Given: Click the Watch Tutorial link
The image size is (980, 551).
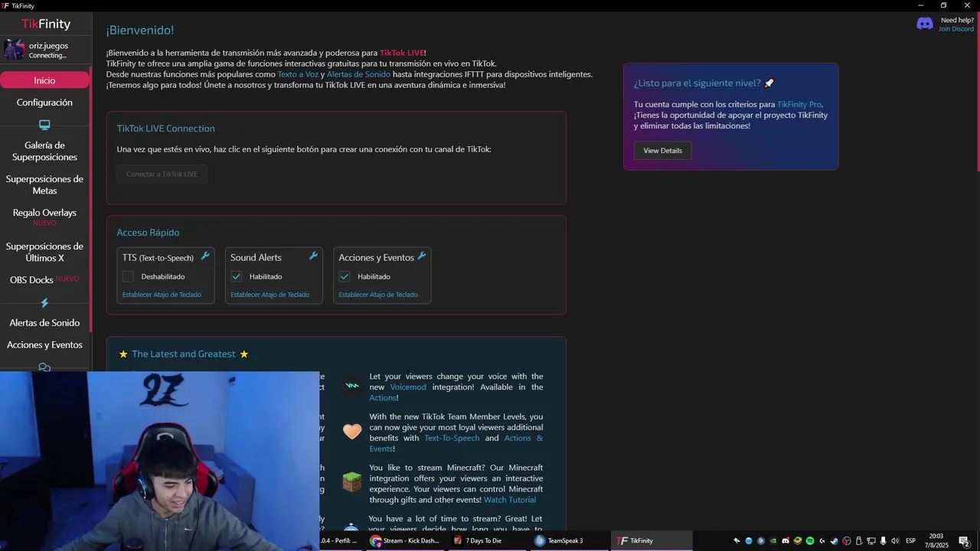Looking at the screenshot, I should 510,500.
